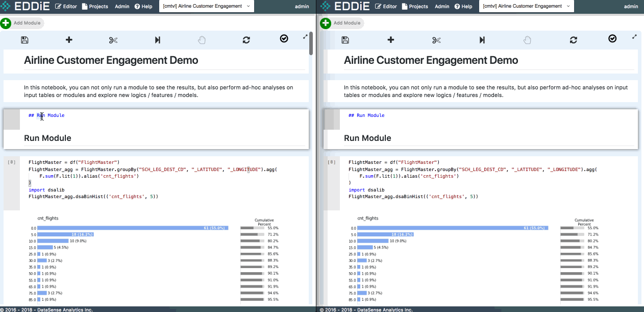Open the left pane Airline Customer Engagement dropdown

point(207,6)
